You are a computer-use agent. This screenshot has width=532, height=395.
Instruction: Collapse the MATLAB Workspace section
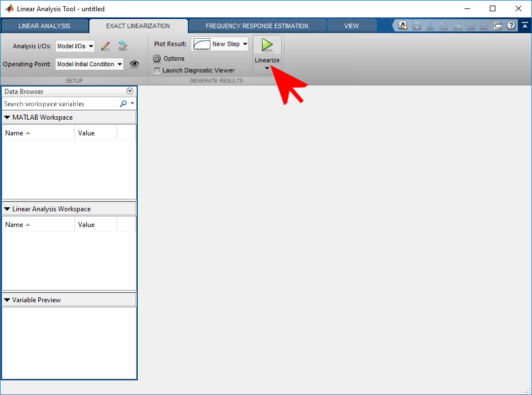tap(7, 117)
